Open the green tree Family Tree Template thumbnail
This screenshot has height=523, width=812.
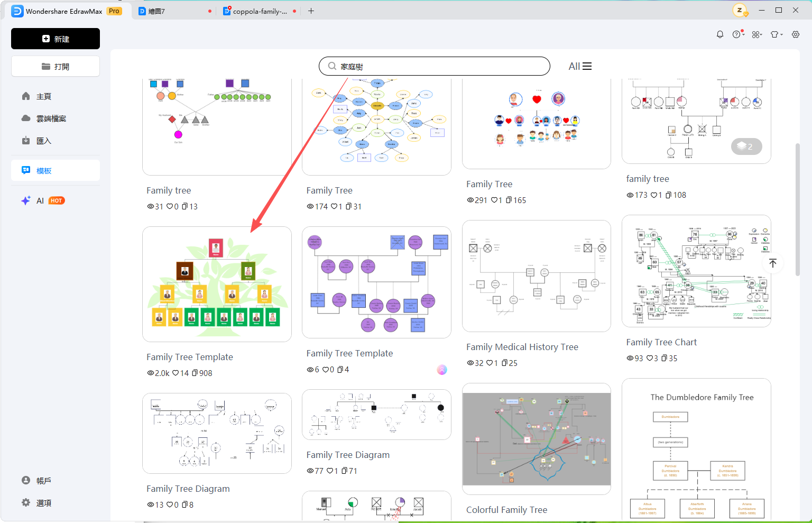pyautogui.click(x=217, y=285)
